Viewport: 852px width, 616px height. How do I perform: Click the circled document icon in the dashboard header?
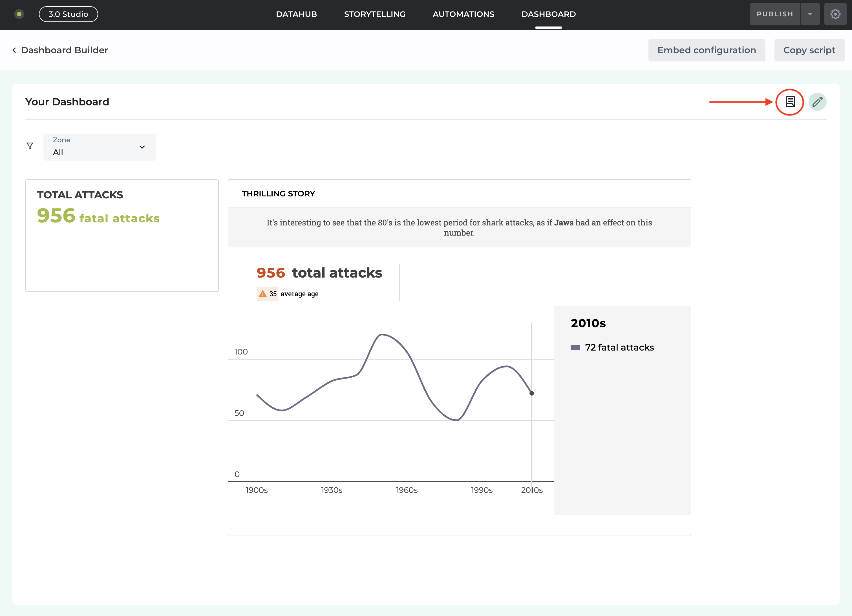790,102
